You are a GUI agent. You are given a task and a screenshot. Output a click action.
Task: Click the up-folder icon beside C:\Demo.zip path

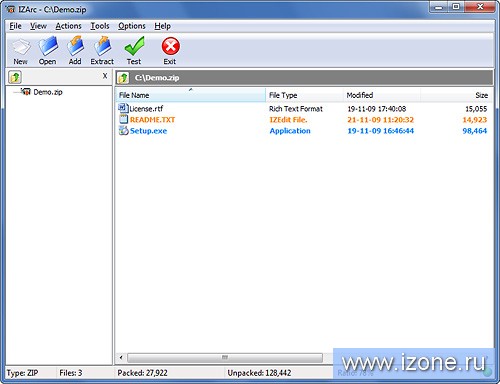click(x=123, y=78)
